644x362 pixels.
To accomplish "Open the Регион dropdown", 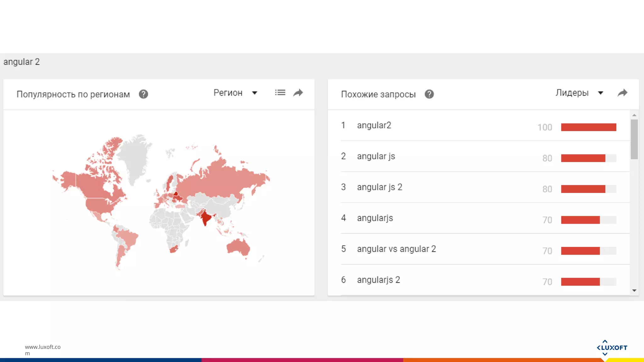I will tap(228, 93).
